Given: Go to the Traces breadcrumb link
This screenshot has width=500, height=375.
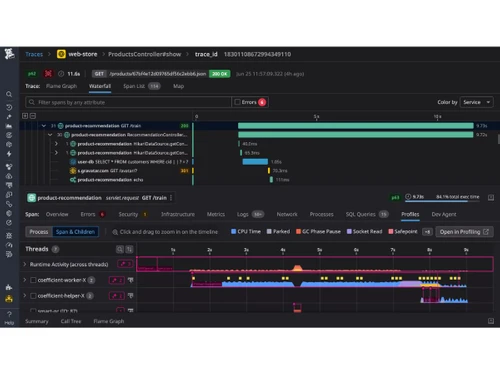Looking at the screenshot, I should (x=34, y=54).
